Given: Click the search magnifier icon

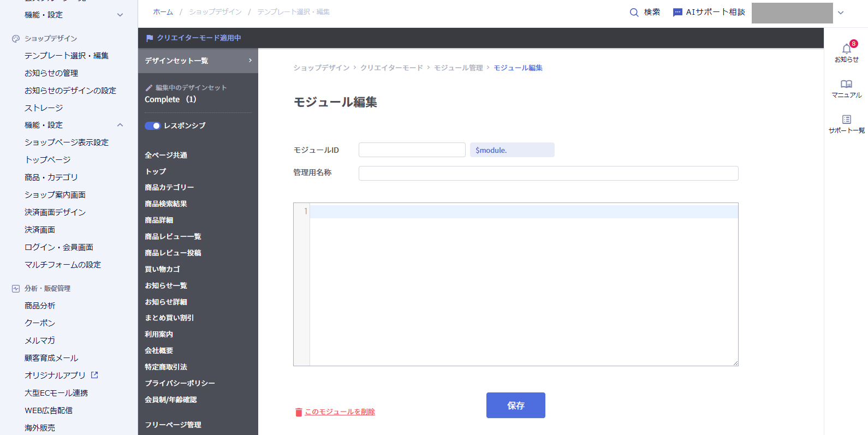Looking at the screenshot, I should (634, 12).
